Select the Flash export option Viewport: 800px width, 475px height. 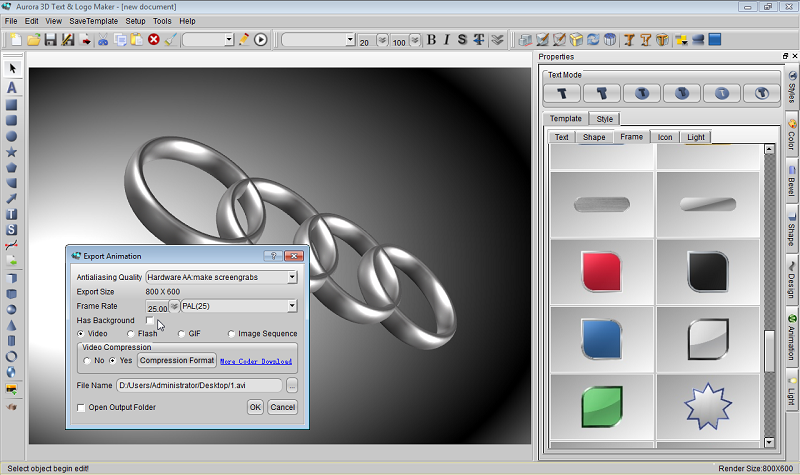131,334
